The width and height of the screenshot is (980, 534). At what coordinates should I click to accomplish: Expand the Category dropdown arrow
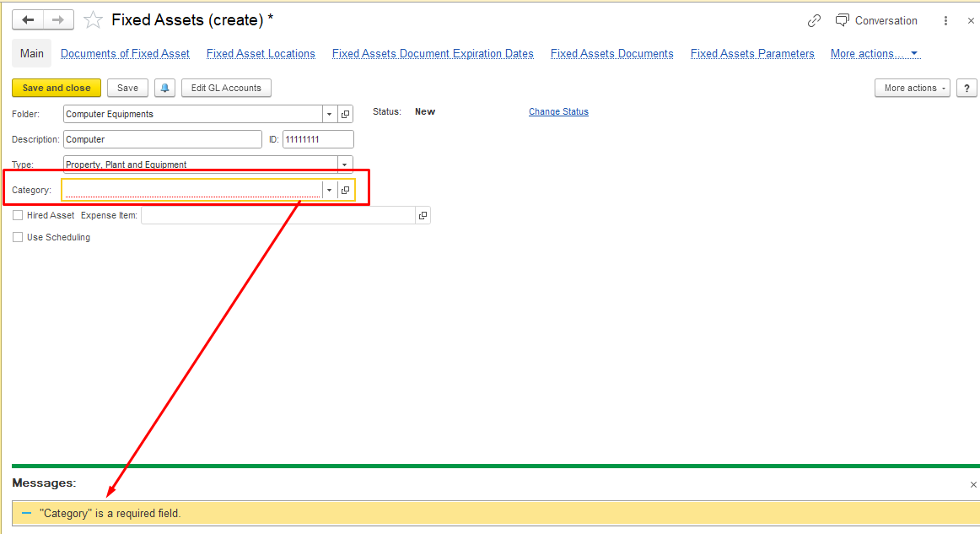[329, 191]
